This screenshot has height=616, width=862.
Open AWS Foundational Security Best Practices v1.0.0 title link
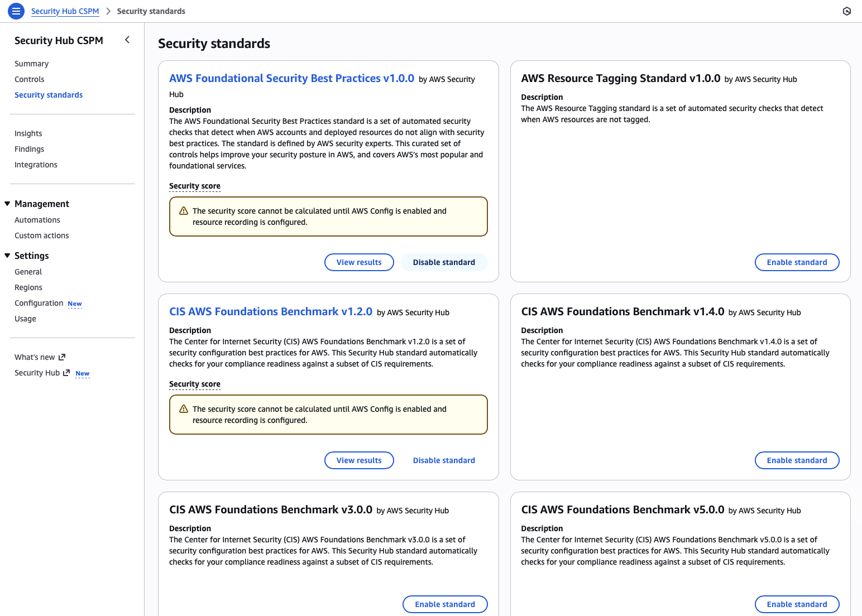[x=291, y=79]
